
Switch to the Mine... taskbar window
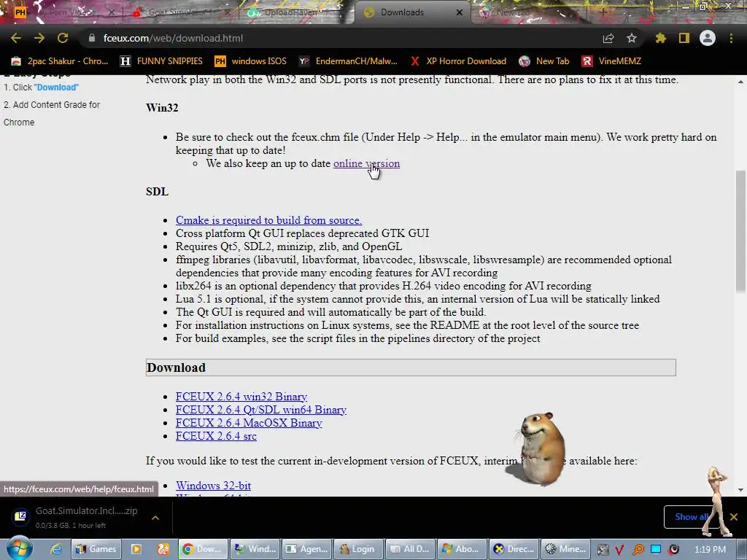[x=567, y=549]
